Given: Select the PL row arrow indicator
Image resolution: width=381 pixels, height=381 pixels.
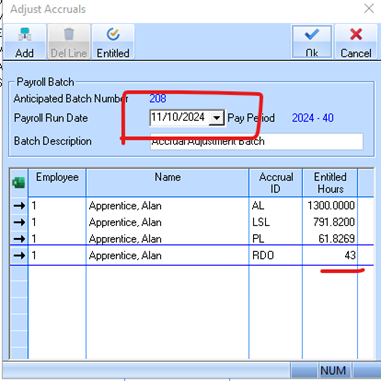Looking at the screenshot, I should (19, 238).
